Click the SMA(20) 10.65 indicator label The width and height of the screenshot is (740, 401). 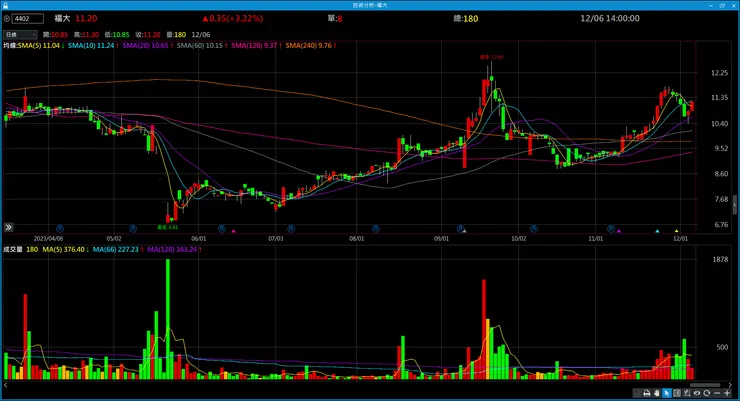(147, 46)
